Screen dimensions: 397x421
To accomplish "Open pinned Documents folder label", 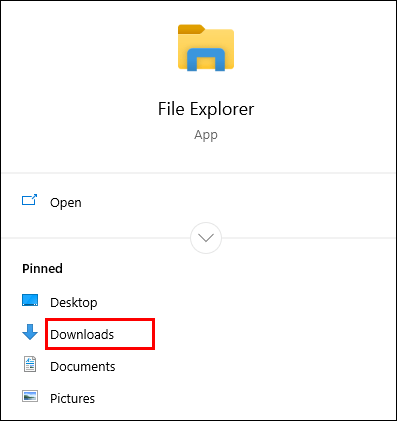I will [x=83, y=366].
